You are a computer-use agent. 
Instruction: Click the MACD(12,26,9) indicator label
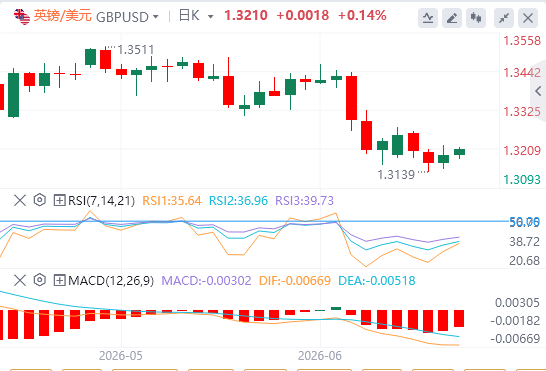click(111, 280)
